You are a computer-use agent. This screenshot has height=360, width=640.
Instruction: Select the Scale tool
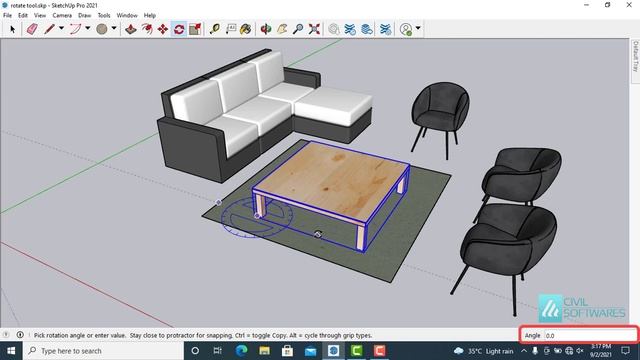tap(196, 29)
